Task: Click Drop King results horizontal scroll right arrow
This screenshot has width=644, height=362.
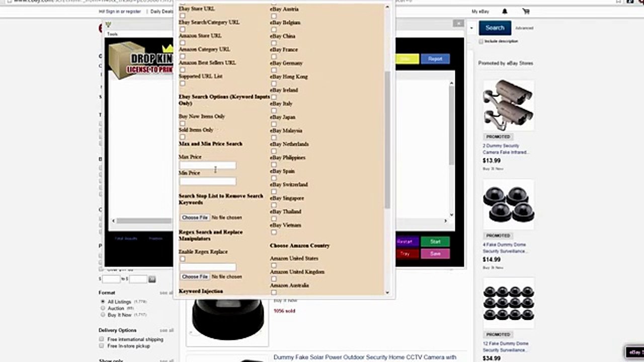Action: pos(445,221)
